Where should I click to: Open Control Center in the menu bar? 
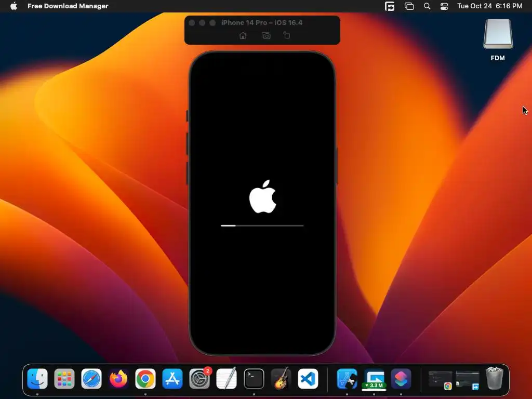(x=444, y=6)
